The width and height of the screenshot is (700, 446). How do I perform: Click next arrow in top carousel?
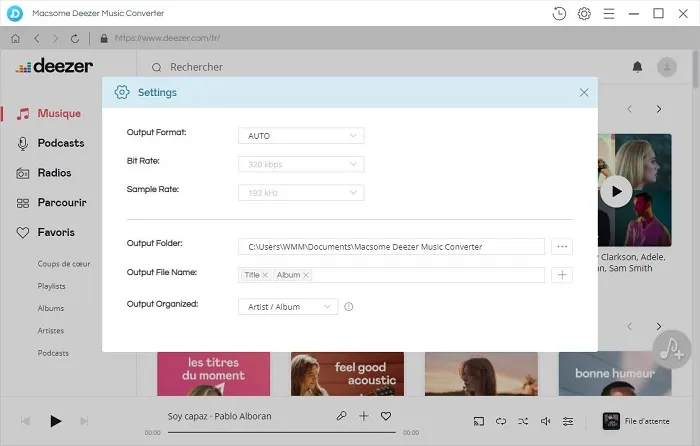coord(659,109)
